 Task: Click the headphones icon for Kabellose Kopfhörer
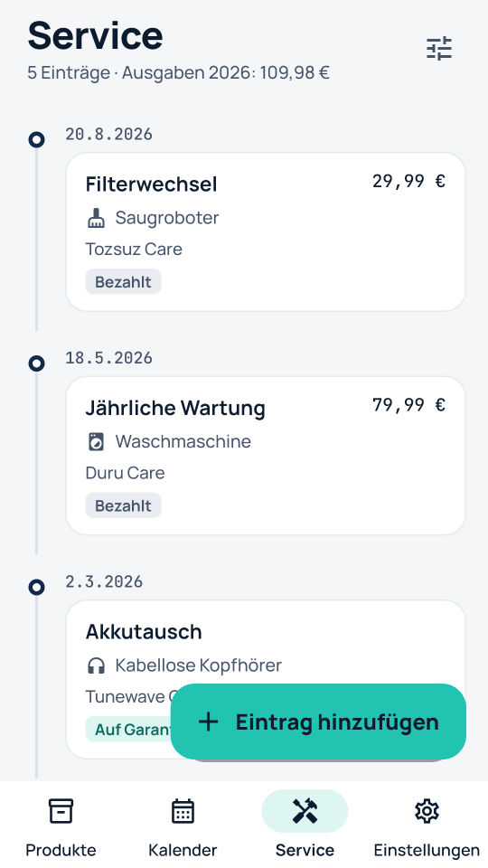(x=97, y=665)
